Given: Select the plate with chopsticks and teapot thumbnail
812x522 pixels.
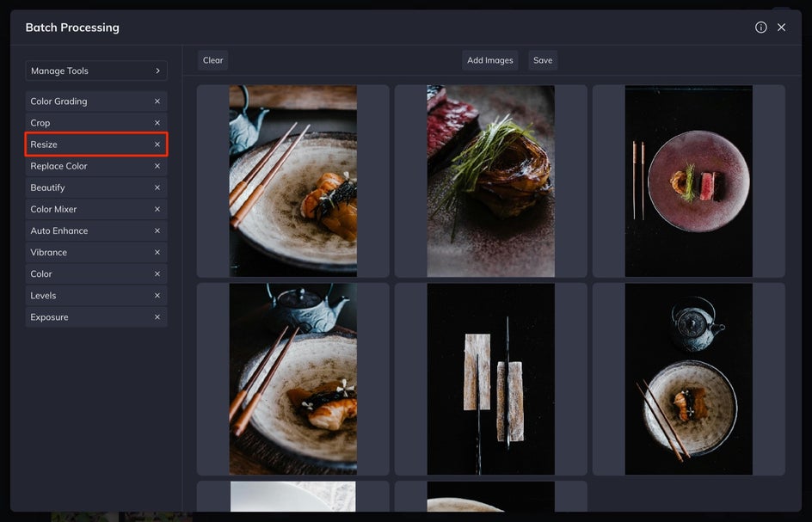Looking at the screenshot, I should click(293, 181).
